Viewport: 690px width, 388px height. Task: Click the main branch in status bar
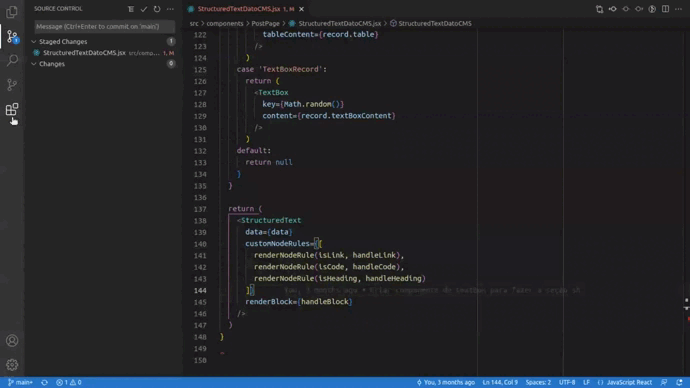click(20, 382)
